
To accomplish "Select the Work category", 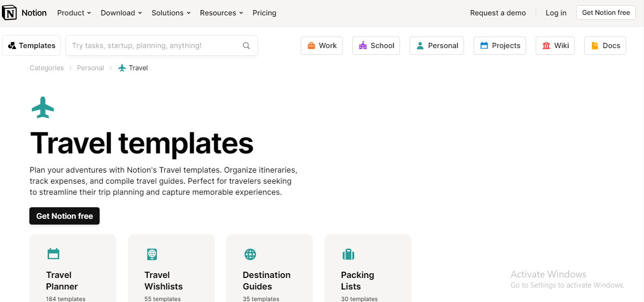I will [x=322, y=46].
